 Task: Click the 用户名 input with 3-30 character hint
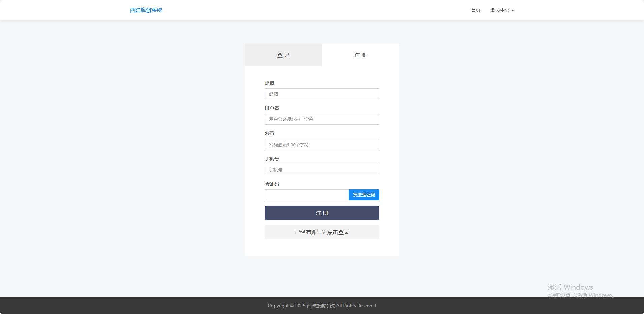[322, 119]
